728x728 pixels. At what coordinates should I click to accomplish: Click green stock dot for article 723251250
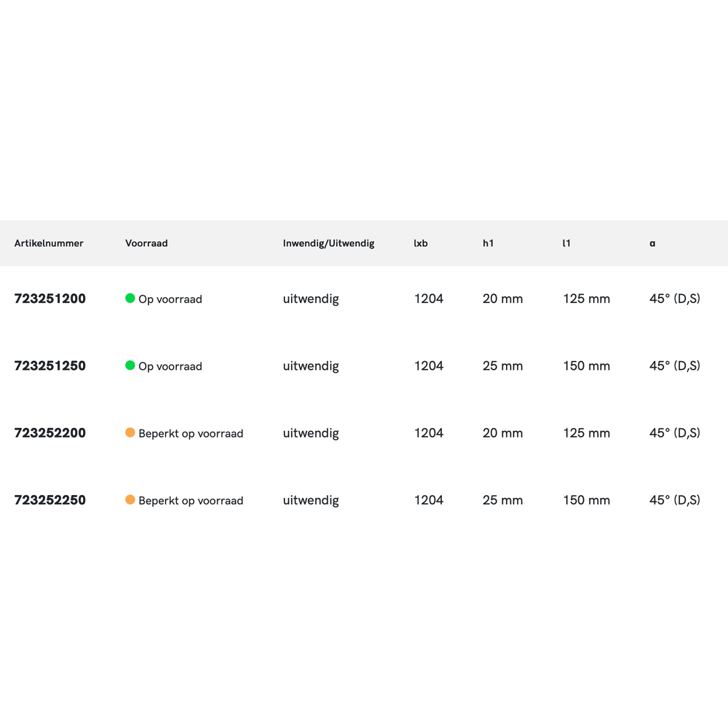(130, 365)
